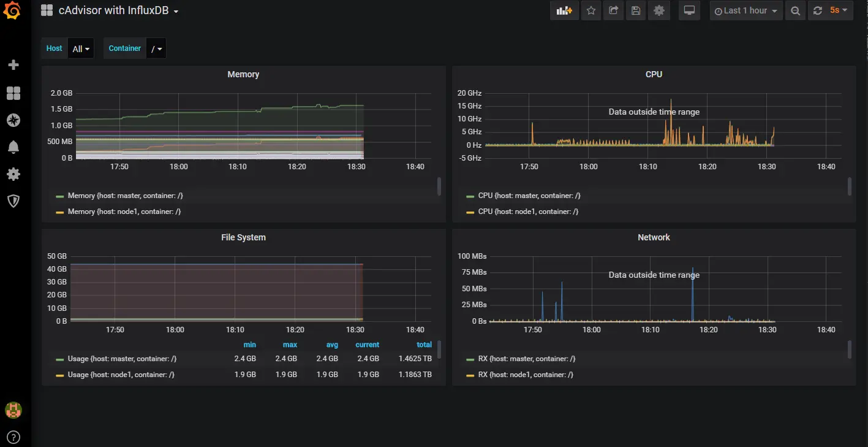The width and height of the screenshot is (868, 447).
Task: Click the Container variable label
Action: point(125,48)
